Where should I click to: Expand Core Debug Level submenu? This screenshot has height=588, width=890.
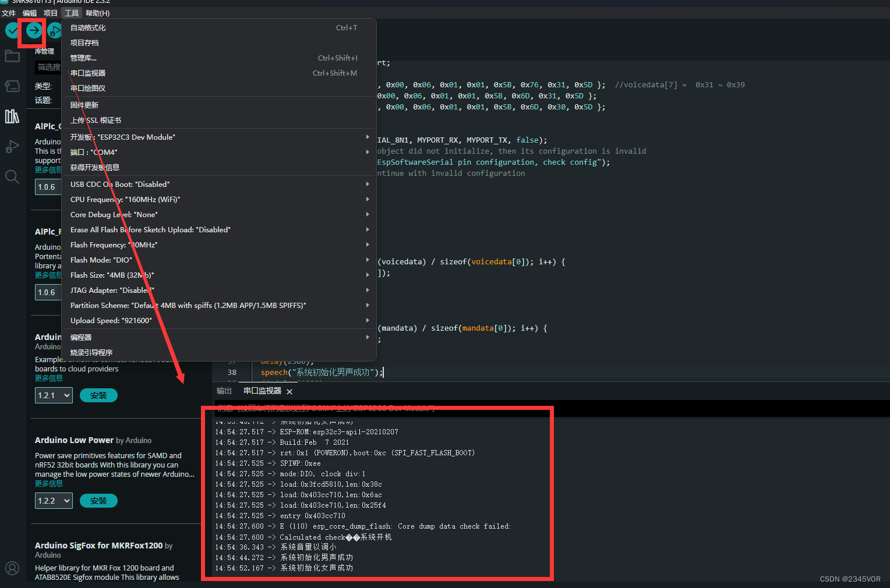click(x=219, y=215)
